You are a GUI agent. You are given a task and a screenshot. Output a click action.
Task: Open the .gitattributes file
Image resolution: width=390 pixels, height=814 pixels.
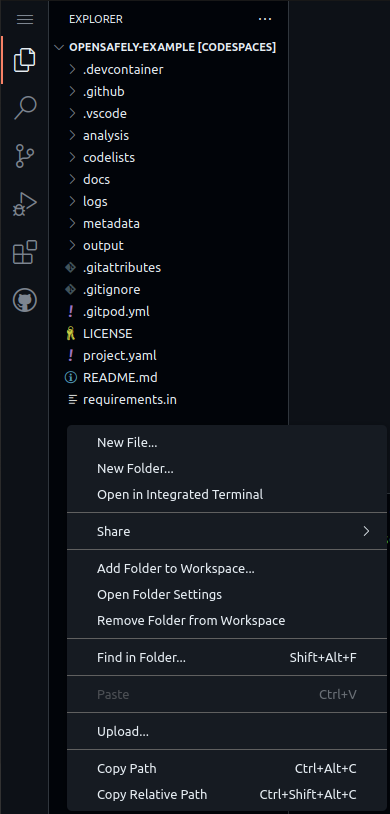tap(169, 267)
